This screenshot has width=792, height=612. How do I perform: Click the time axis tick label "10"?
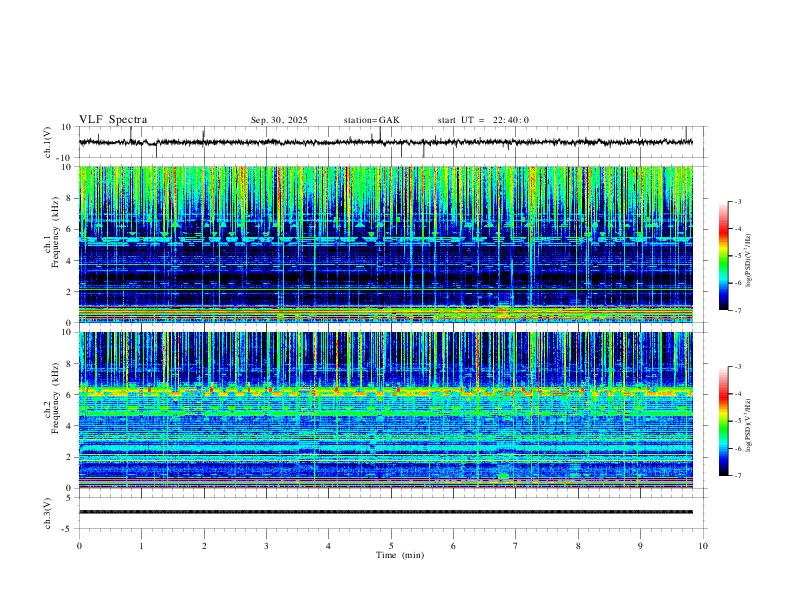click(x=703, y=546)
